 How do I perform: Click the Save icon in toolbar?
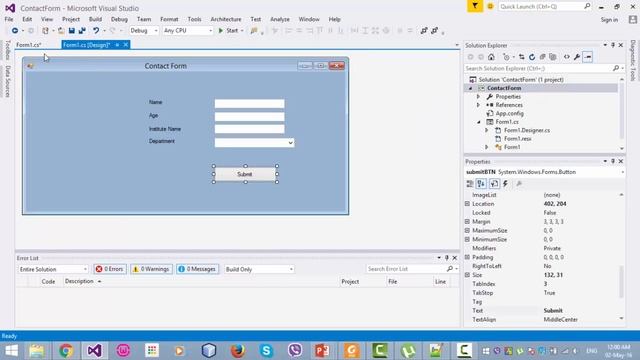pyautogui.click(x=72, y=31)
